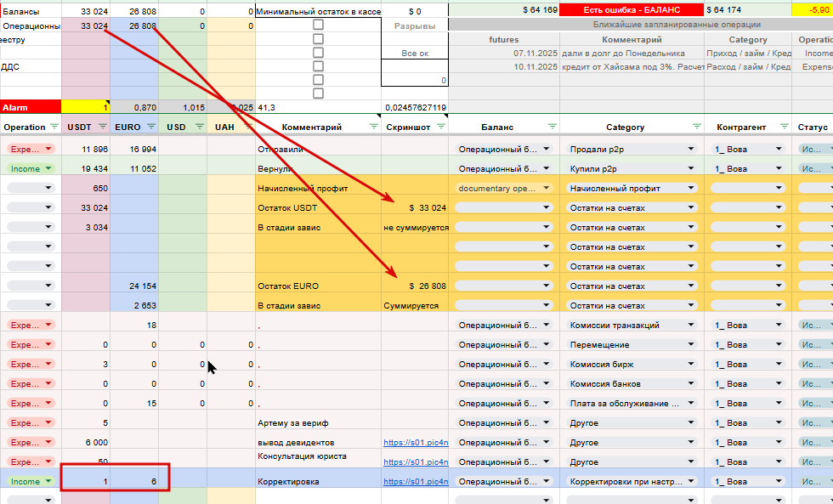Select the yellow Alarm value 1 cell

pyautogui.click(x=86, y=107)
